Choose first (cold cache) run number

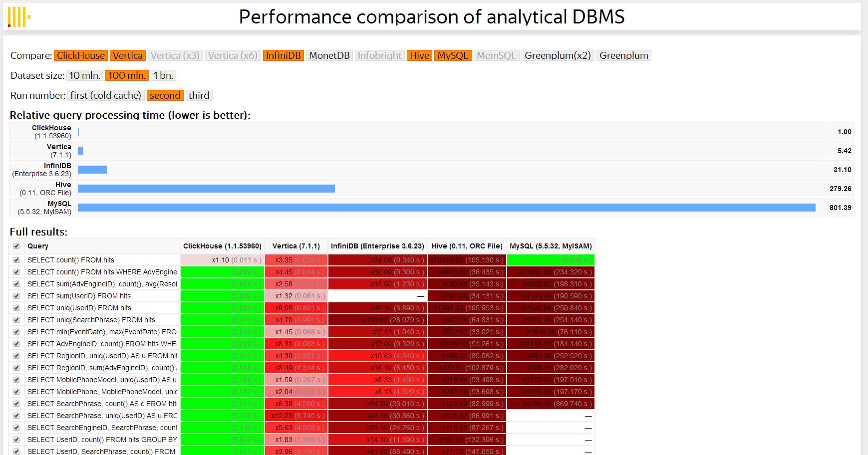[106, 95]
